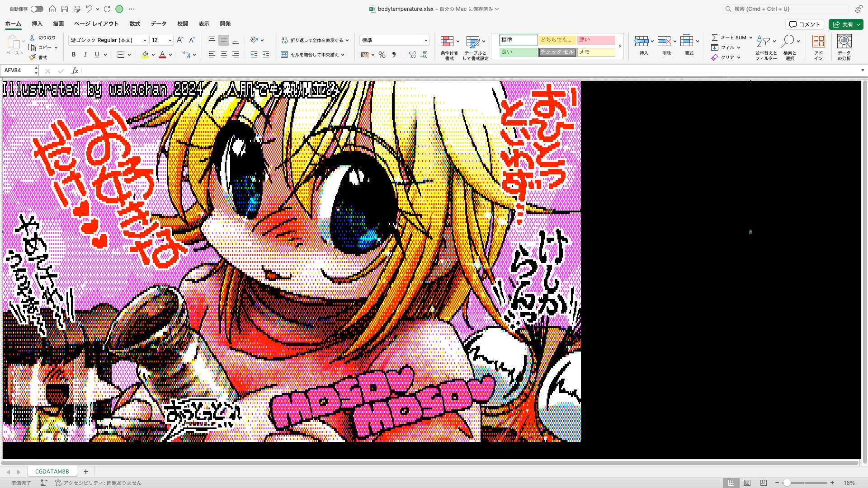The height and width of the screenshot is (488, 868).
Task: Click the increase indent icon
Action: [x=266, y=55]
